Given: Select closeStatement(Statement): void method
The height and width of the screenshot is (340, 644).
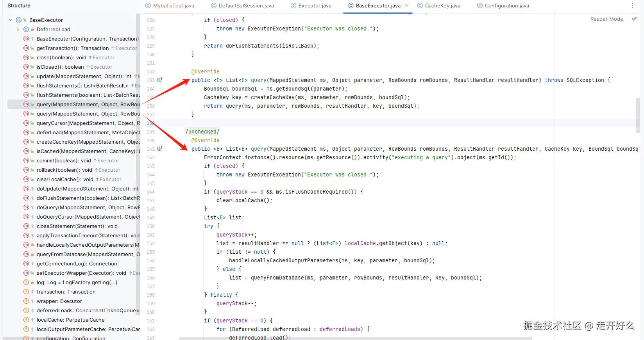Looking at the screenshot, I should coord(77,226).
